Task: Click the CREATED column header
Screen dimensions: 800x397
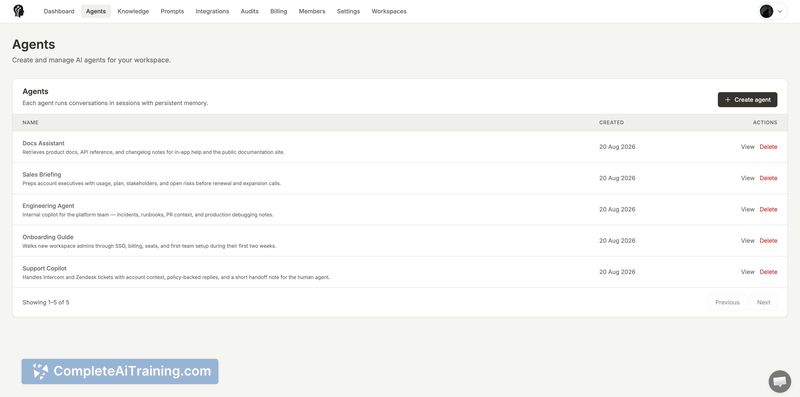Action: (x=611, y=122)
